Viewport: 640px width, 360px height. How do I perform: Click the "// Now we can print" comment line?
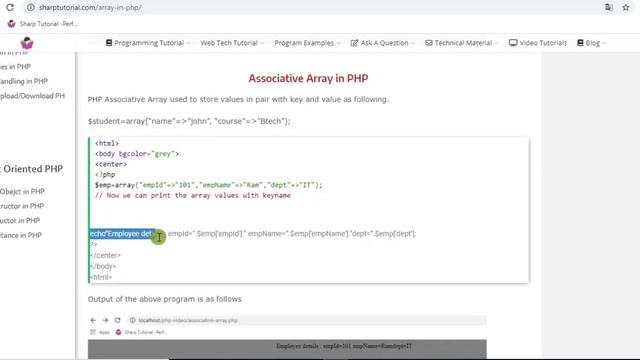tap(193, 196)
